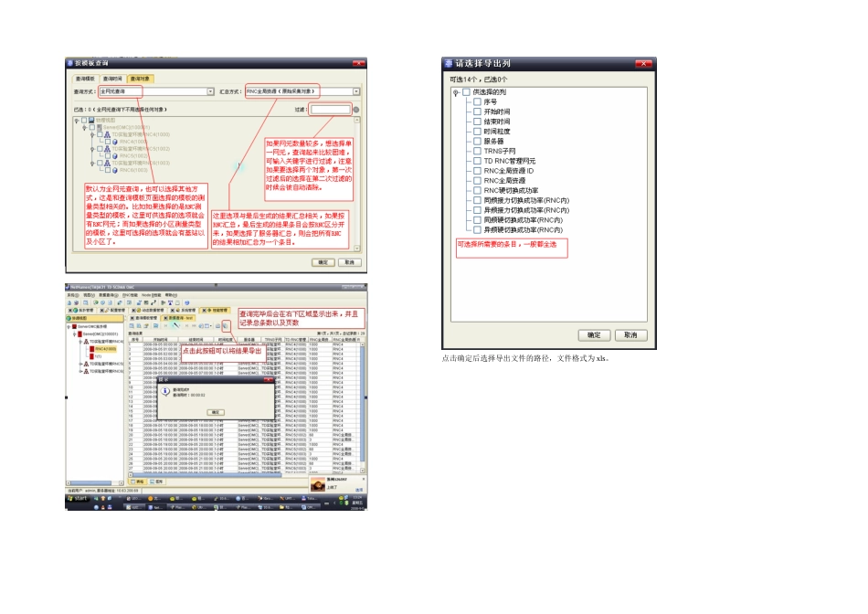Open Node B性能 menu in OMC window
Viewport: 868px width, 614px height.
point(151,295)
